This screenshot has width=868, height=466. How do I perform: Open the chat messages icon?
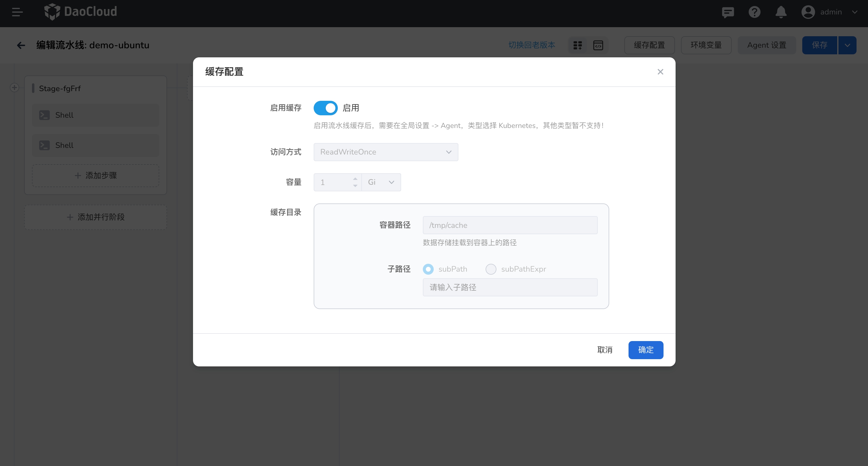[727, 12]
